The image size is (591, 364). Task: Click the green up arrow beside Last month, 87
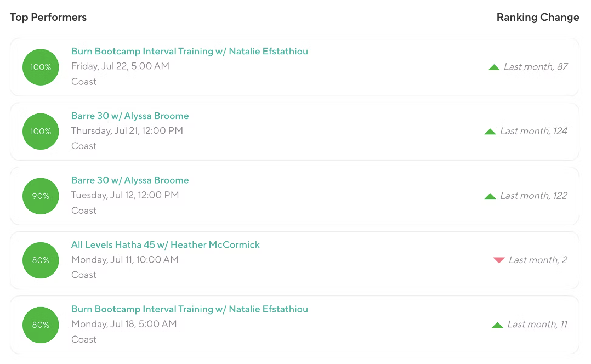click(494, 67)
